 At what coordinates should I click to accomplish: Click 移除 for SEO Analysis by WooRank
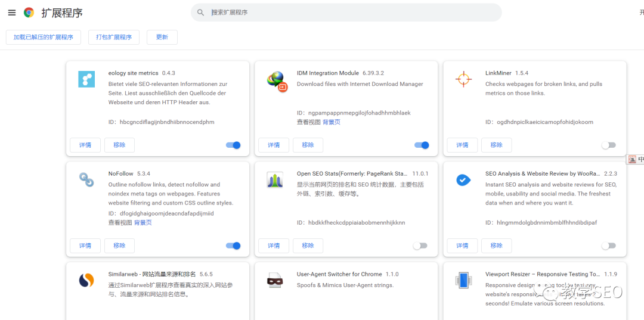497,246
